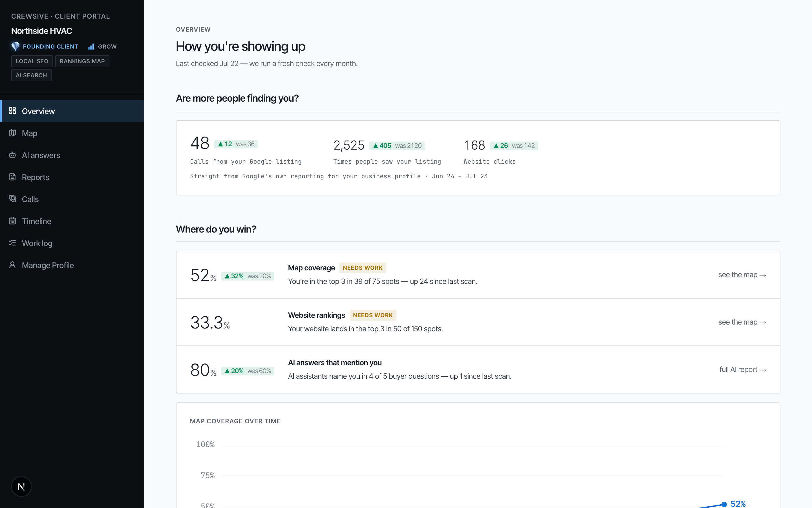Click the Founding Client diamond icon

coord(16,46)
